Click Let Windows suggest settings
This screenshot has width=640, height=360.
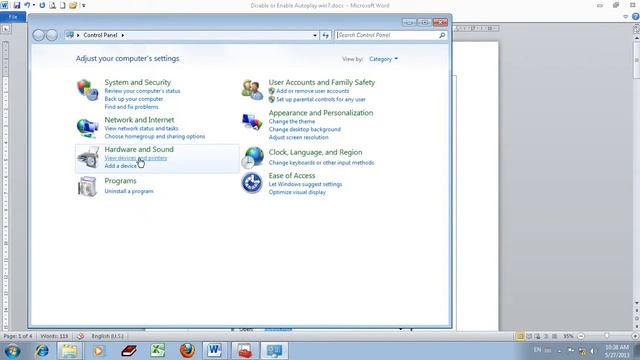pos(305,184)
